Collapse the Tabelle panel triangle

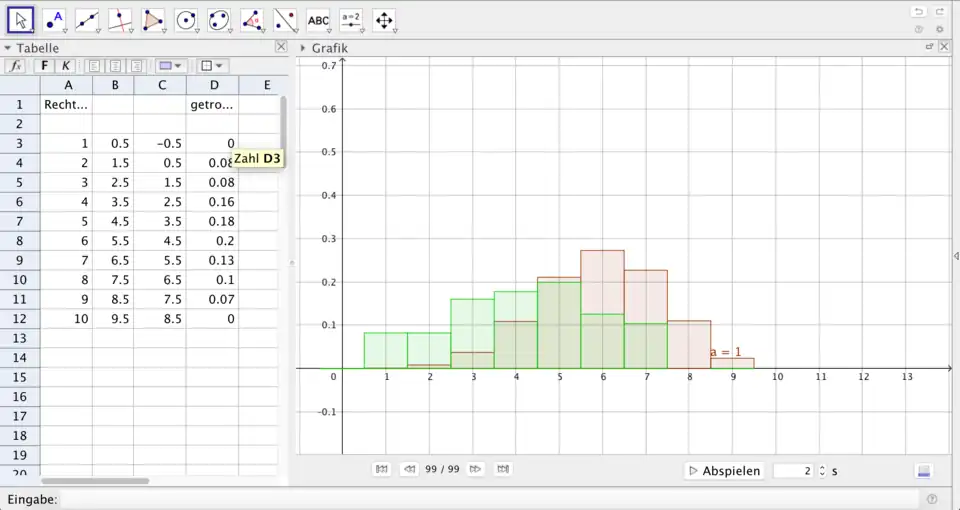[8, 47]
